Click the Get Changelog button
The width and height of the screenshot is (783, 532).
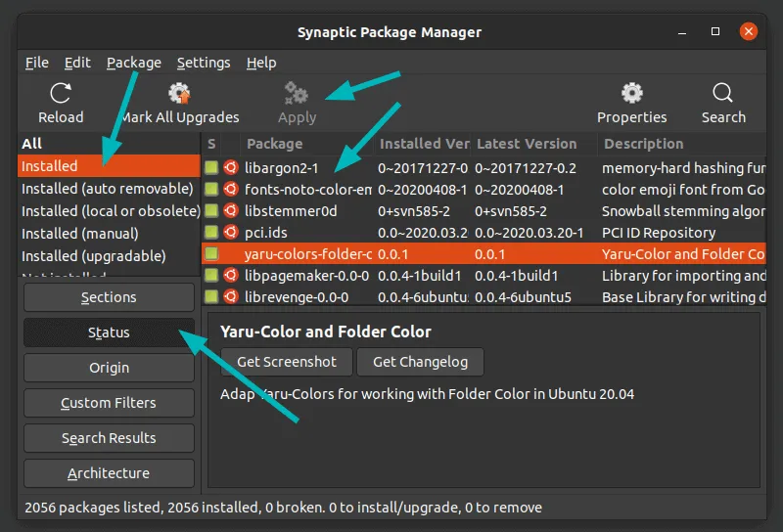pos(420,362)
